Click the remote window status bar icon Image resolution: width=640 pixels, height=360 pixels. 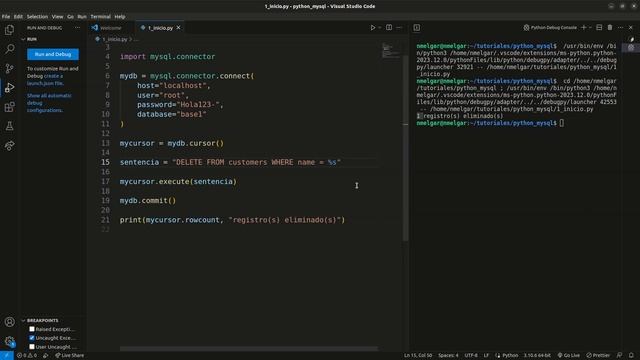[x=7, y=356]
